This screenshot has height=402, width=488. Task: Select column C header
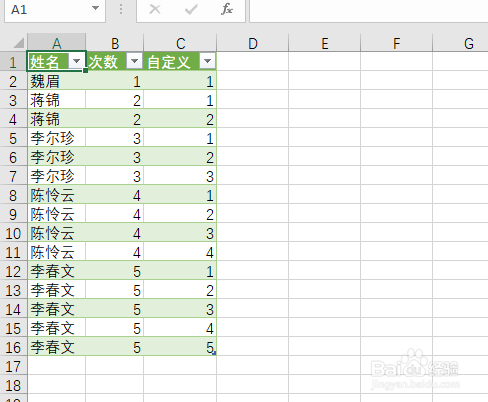[x=180, y=43]
